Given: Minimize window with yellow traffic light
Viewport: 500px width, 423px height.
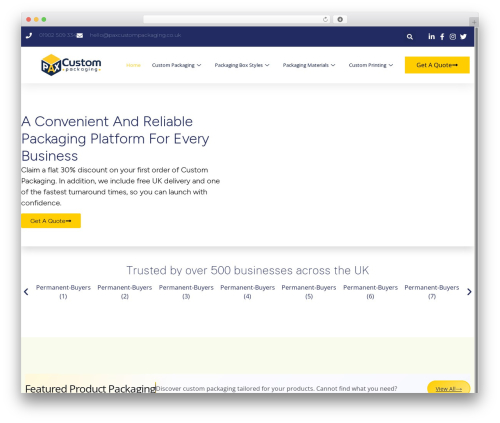Looking at the screenshot, I should click(36, 19).
